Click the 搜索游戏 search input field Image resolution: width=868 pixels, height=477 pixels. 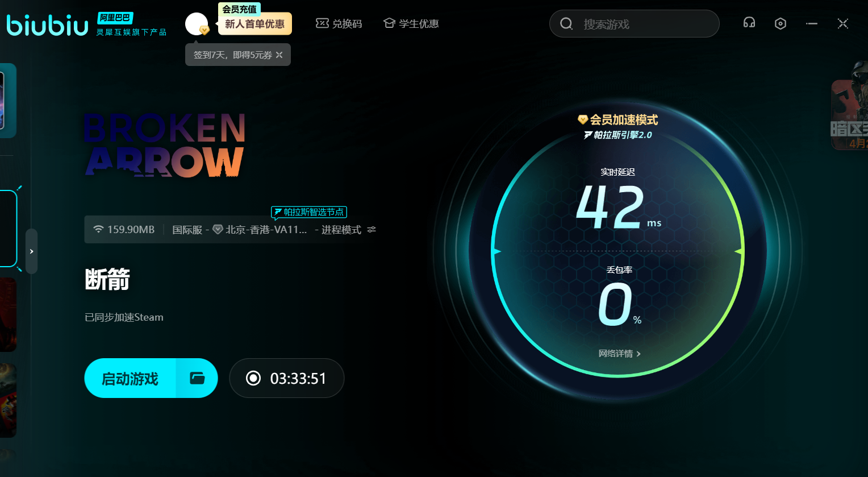pos(642,24)
